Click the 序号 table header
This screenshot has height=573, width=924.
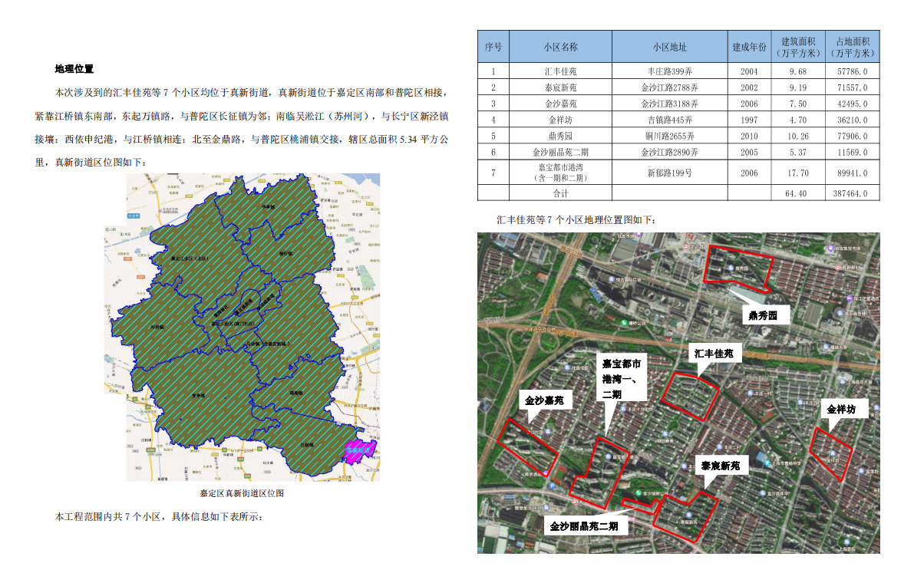493,47
